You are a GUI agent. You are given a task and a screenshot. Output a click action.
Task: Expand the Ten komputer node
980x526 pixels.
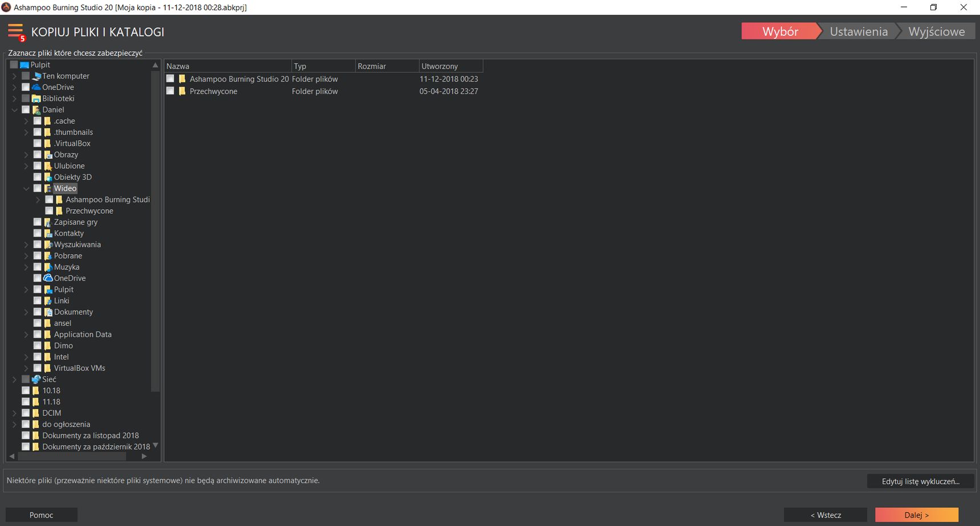click(15, 76)
